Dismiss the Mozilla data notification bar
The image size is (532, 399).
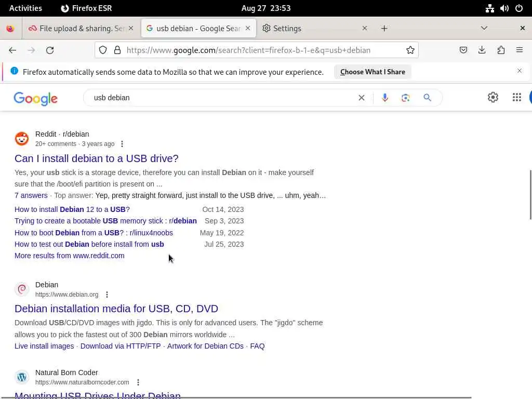coord(520,71)
